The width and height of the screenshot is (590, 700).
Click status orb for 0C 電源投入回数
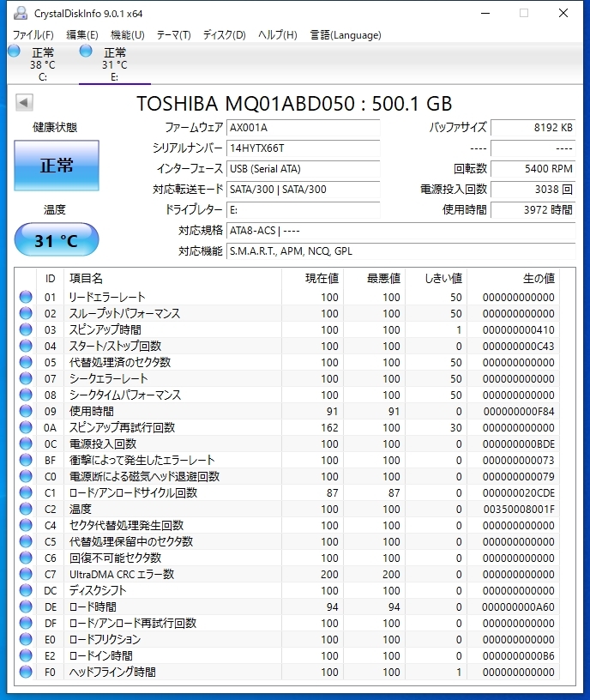[26, 444]
